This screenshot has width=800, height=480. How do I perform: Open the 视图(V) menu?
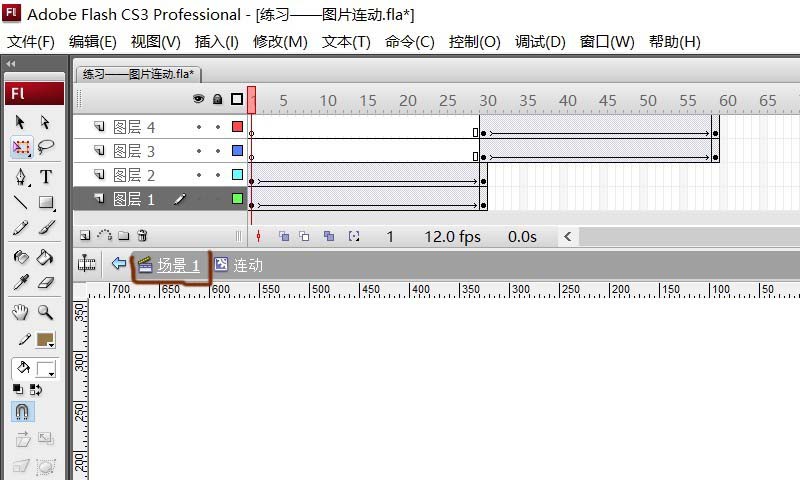(156, 41)
